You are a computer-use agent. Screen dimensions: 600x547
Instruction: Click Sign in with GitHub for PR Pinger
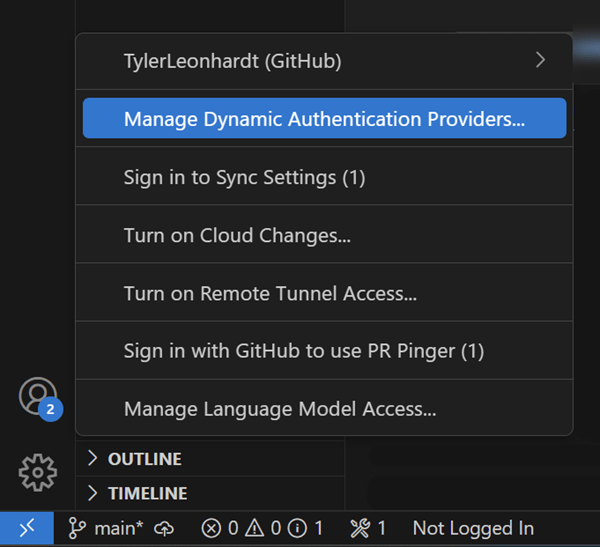(303, 351)
